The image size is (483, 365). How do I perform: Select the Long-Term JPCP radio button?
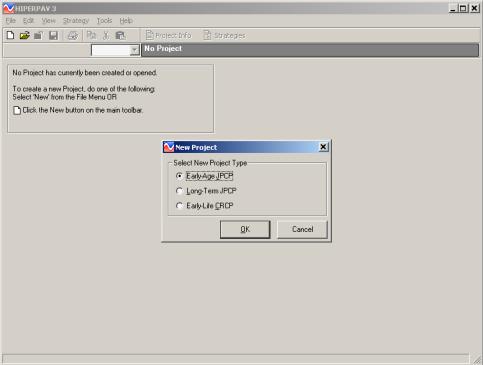click(179, 191)
